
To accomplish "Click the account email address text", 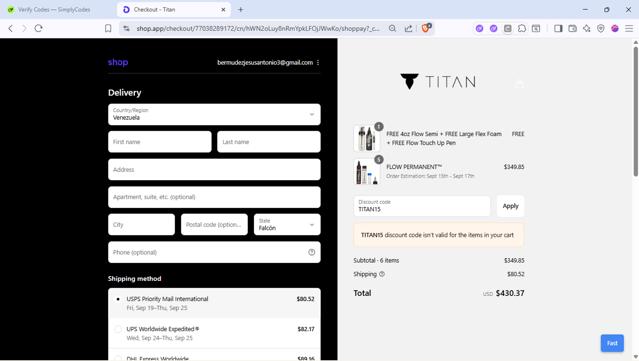I will tap(265, 62).
